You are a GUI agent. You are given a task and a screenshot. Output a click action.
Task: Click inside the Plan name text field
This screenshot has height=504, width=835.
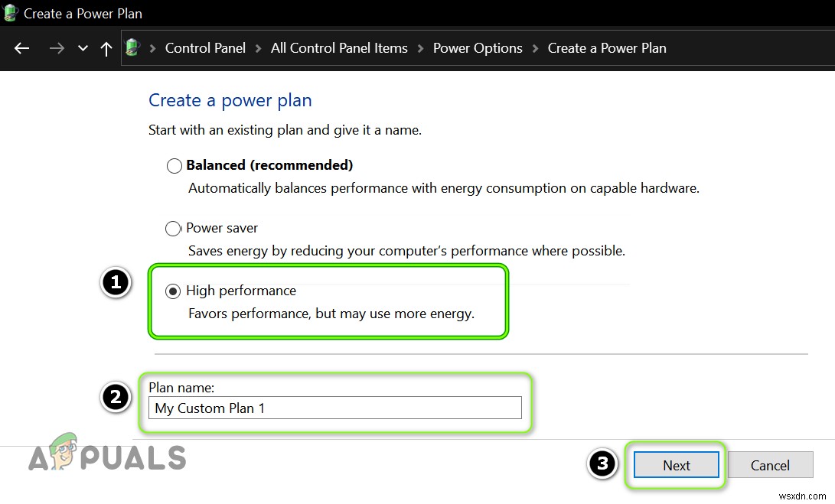pos(334,408)
